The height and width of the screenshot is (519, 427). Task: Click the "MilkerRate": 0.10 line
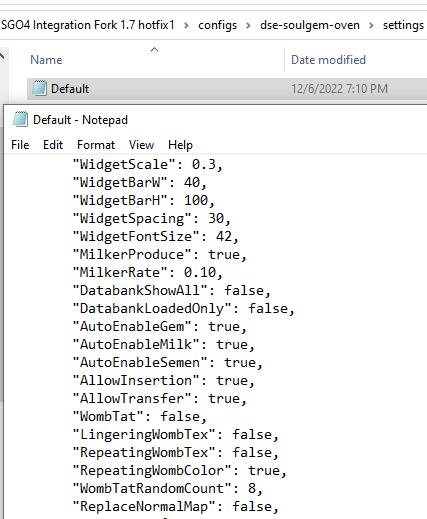tap(148, 272)
